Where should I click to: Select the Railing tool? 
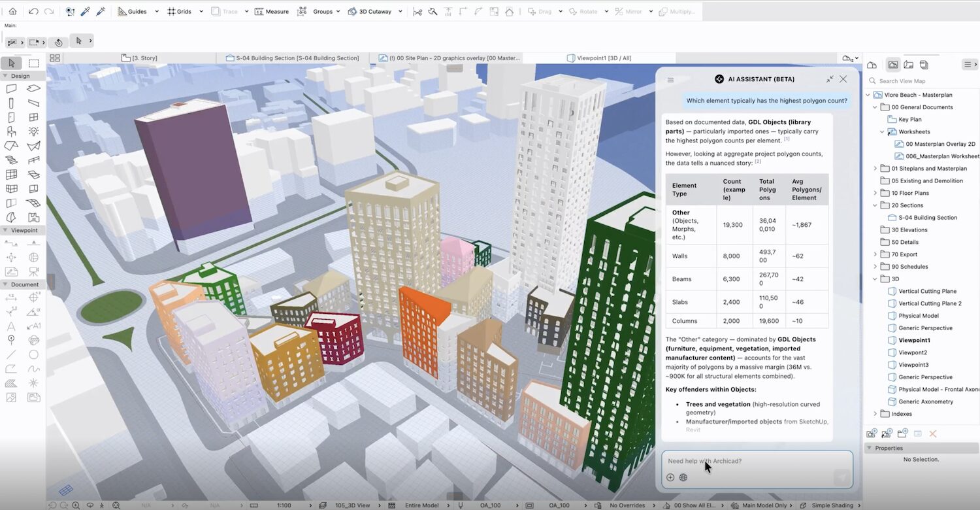coord(33,160)
